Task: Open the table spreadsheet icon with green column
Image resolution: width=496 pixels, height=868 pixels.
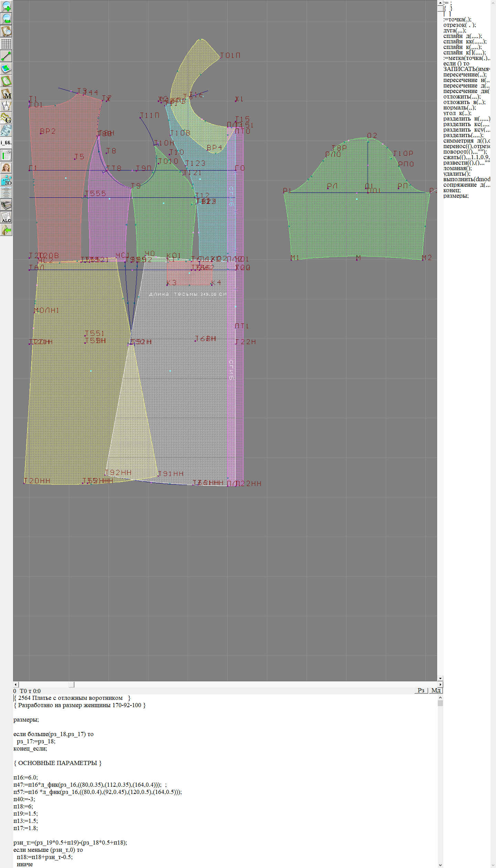Action: click(6, 155)
